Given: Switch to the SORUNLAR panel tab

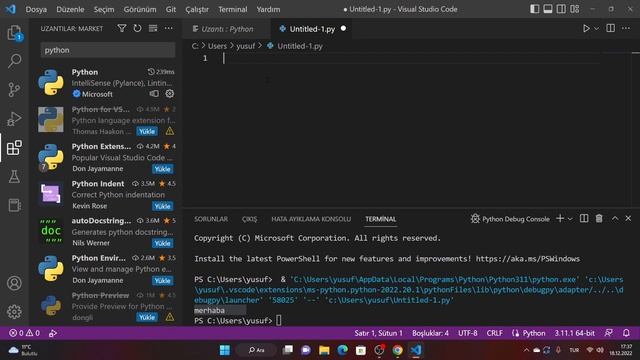Looking at the screenshot, I should (x=211, y=219).
